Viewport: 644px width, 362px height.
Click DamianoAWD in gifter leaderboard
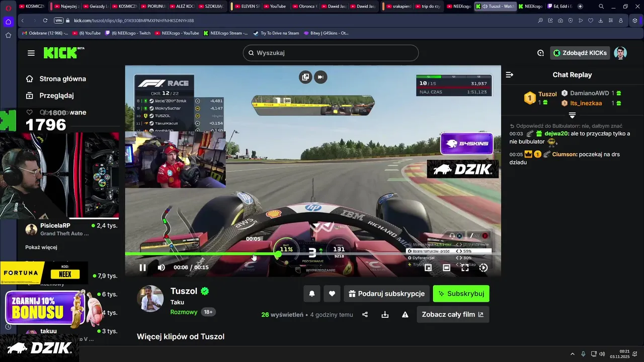[x=590, y=94]
